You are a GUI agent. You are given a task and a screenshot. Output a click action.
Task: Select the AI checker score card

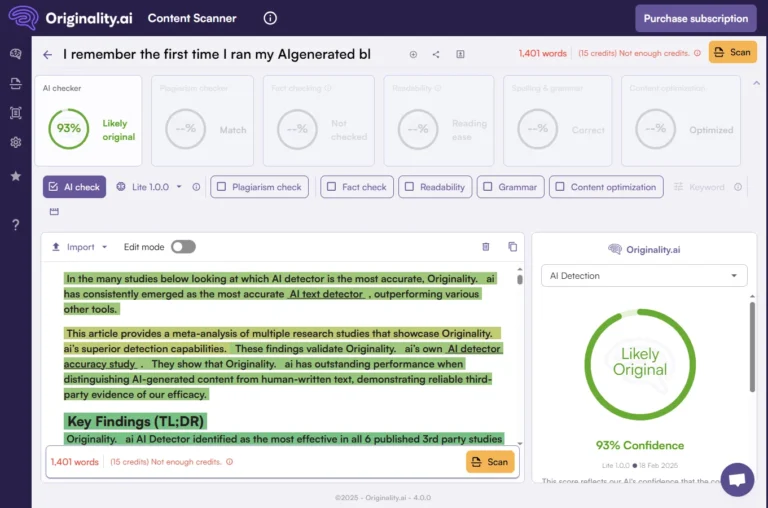tap(88, 121)
